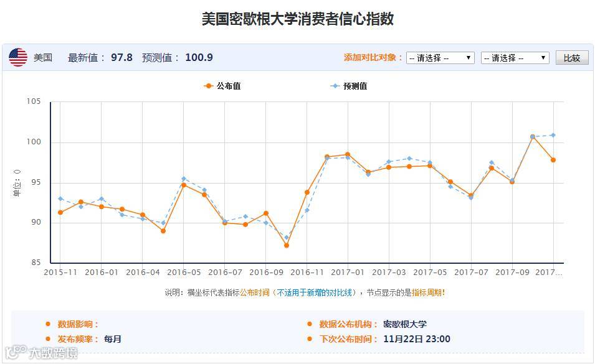Toggle the 公布值 legend series
The image size is (595, 364).
point(222,86)
